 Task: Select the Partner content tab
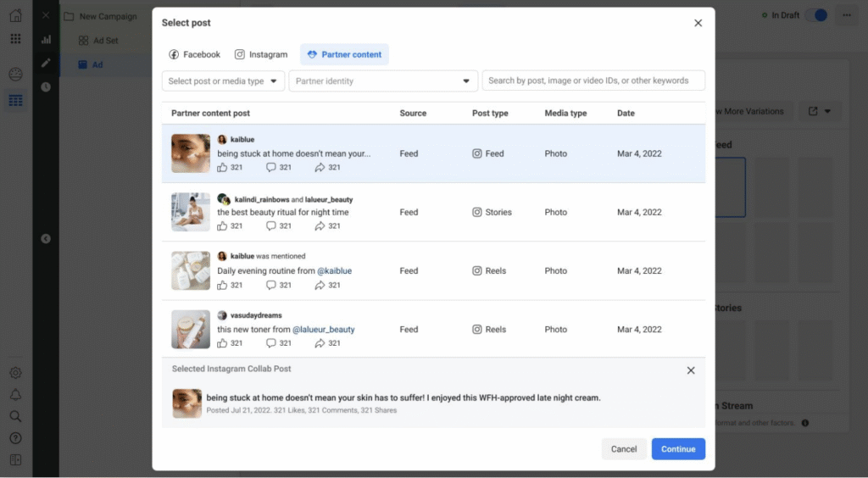pyautogui.click(x=344, y=54)
